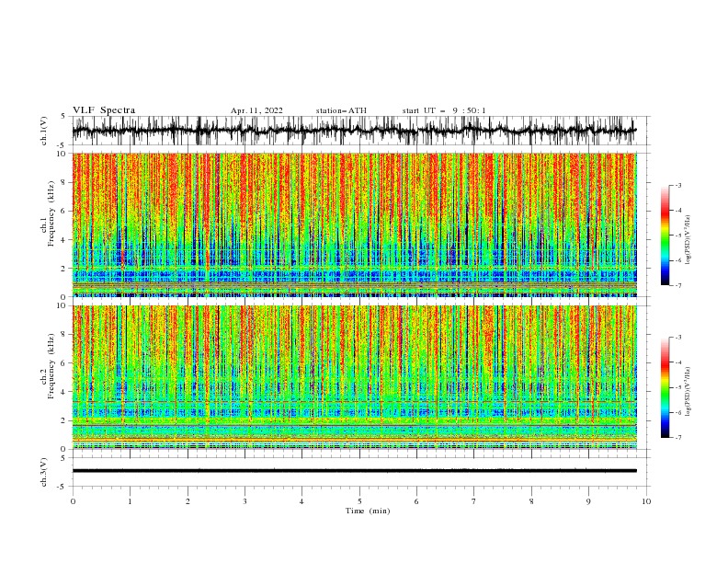This screenshot has width=728, height=563.
Task: Click the "8" kHz tick of ch.1 spectrogram
Action: pos(64,182)
